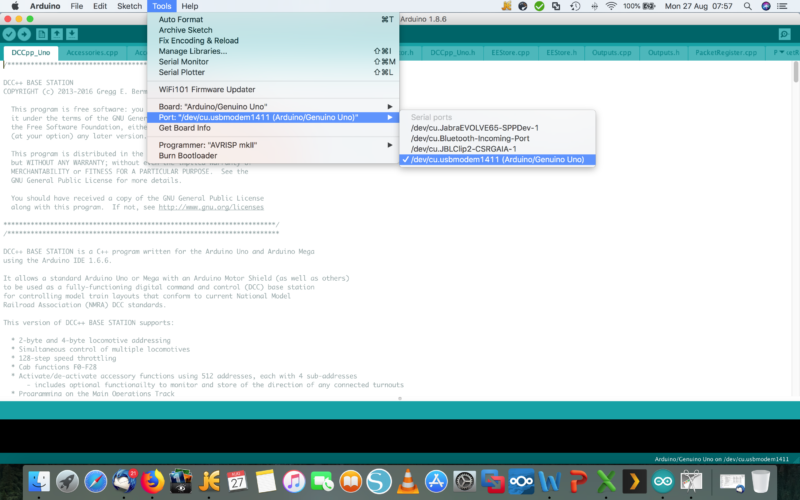Choose Auto Format from Tools menu
Image resolution: width=800 pixels, height=500 pixels.
273,19
